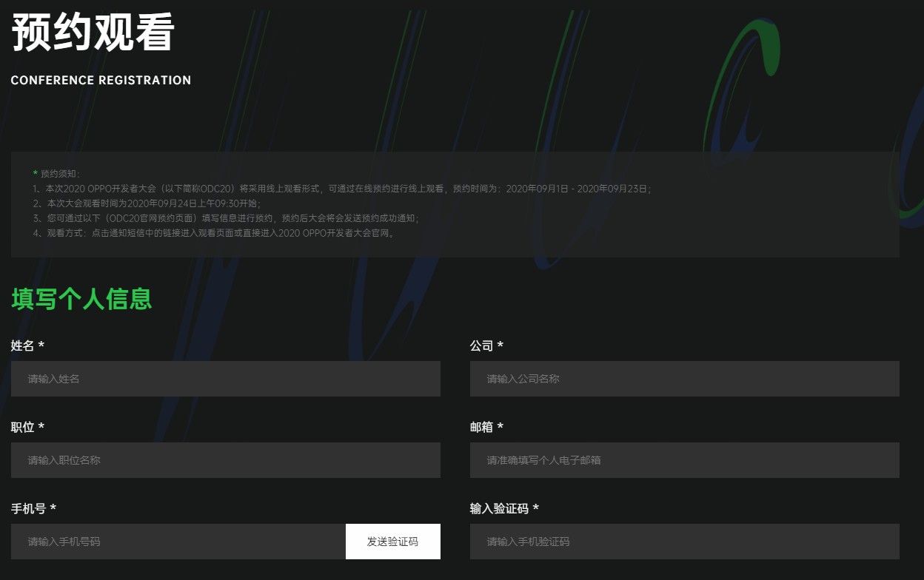This screenshot has width=924, height=580.
Task: Click the CONFERENCE REGISTRATION subtitle
Action: [x=101, y=80]
